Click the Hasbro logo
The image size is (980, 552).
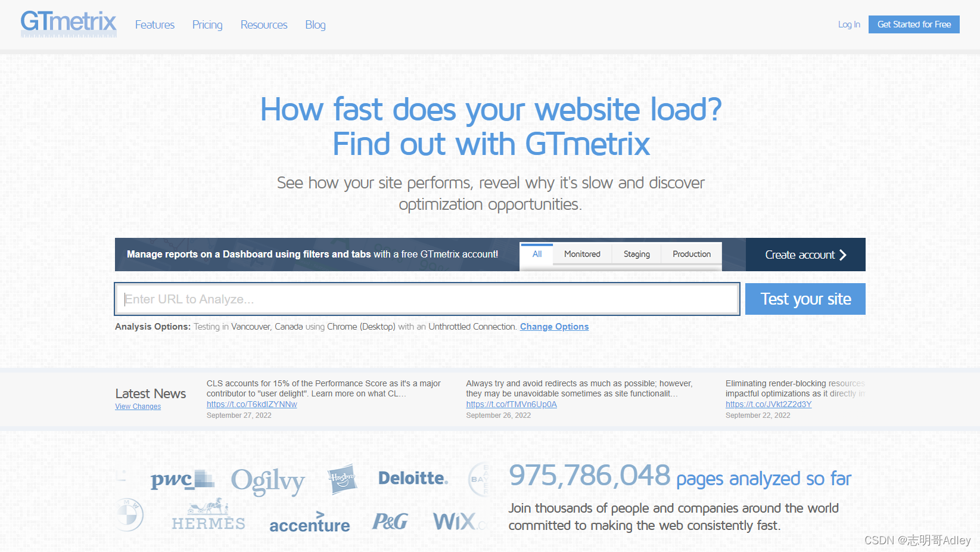[342, 479]
